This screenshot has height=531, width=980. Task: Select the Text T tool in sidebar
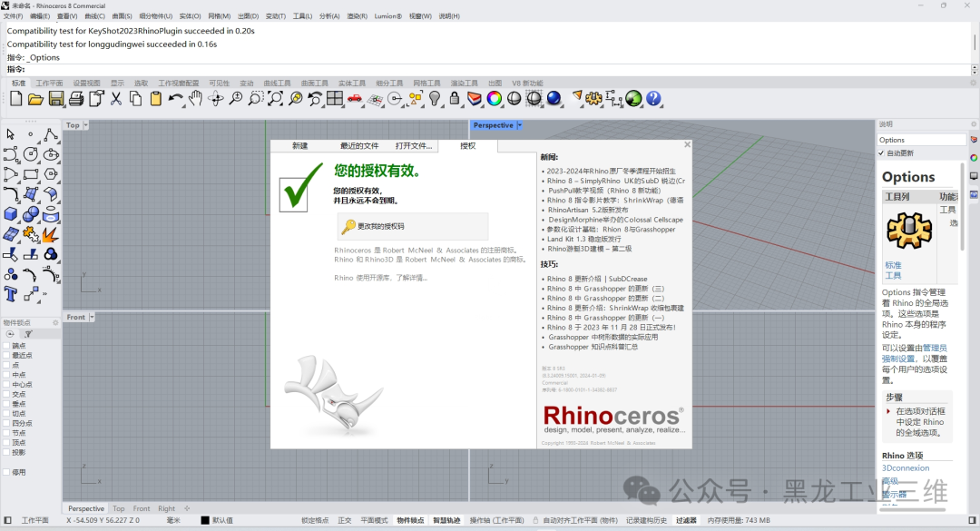point(11,294)
